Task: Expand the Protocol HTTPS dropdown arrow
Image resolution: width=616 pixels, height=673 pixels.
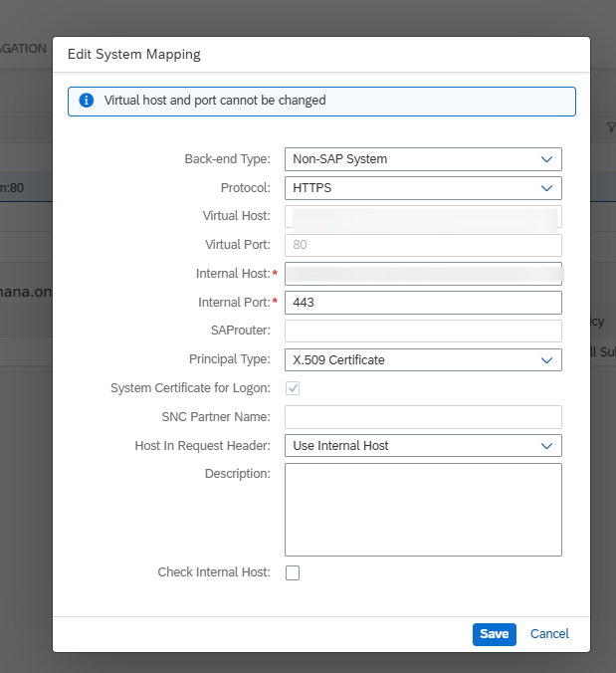Action: tap(546, 188)
